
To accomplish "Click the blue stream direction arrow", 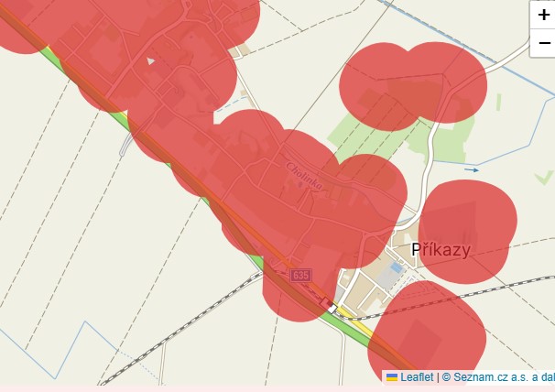I will pyautogui.click(x=472, y=170).
